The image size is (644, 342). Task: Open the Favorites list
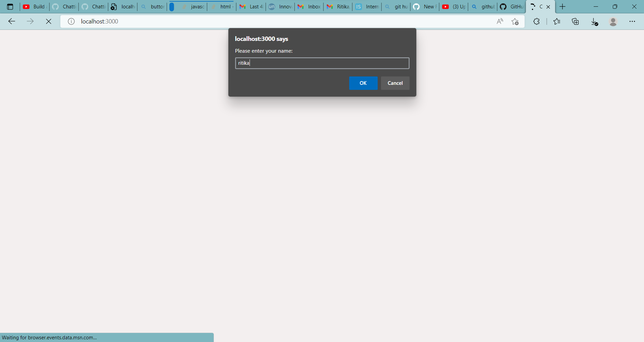point(557,21)
